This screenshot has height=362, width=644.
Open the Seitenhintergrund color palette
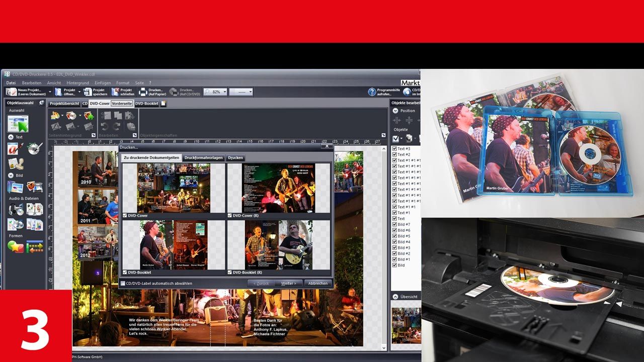pos(54,115)
